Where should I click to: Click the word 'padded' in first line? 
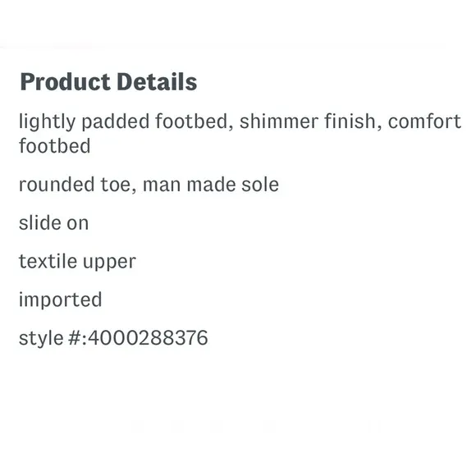(116, 121)
